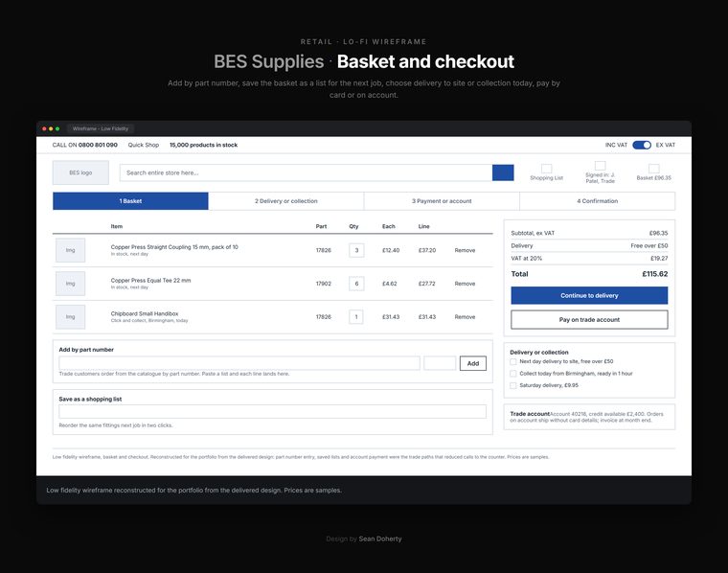Open the Basket £96.35 icon

653,169
